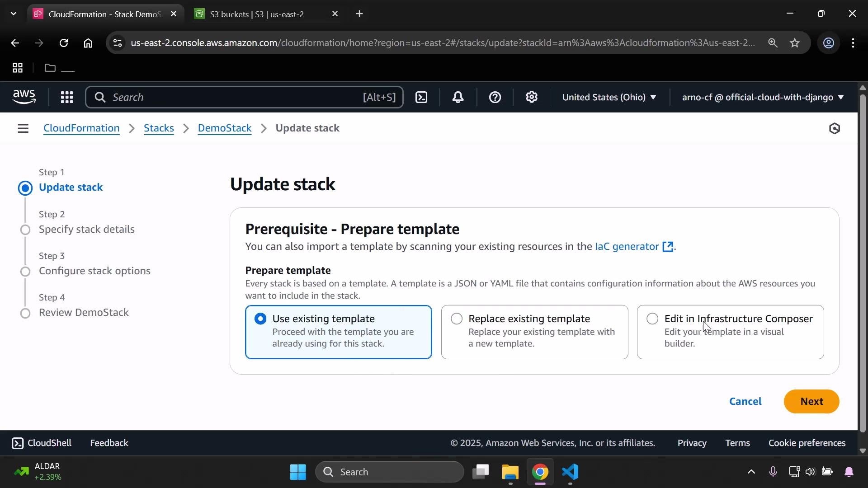Go to Step 2 Specify stack details

[x=86, y=230]
